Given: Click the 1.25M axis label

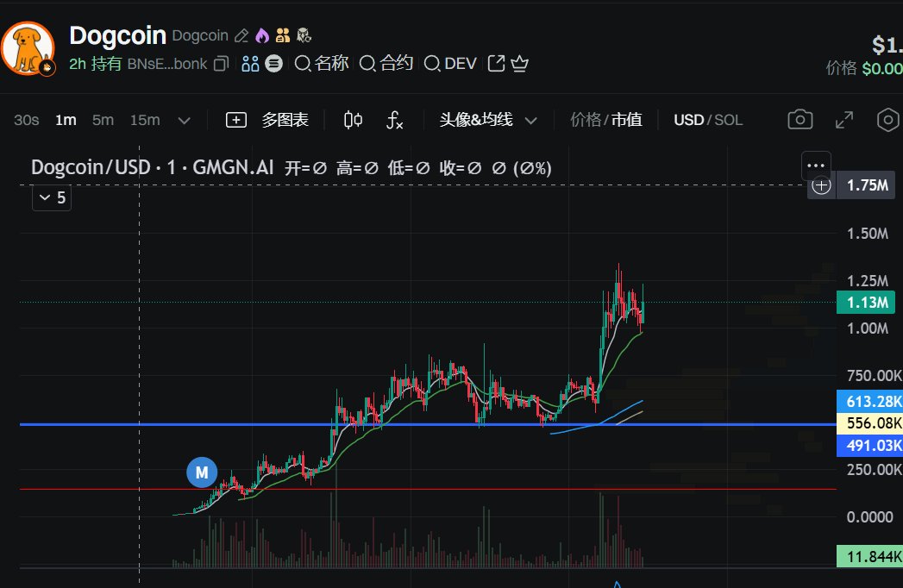Looking at the screenshot, I should coord(868,281).
